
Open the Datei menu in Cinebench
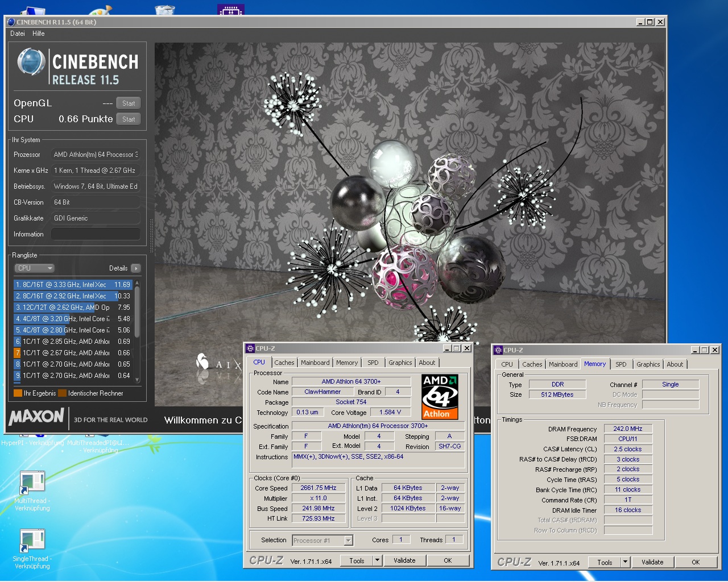pyautogui.click(x=17, y=34)
